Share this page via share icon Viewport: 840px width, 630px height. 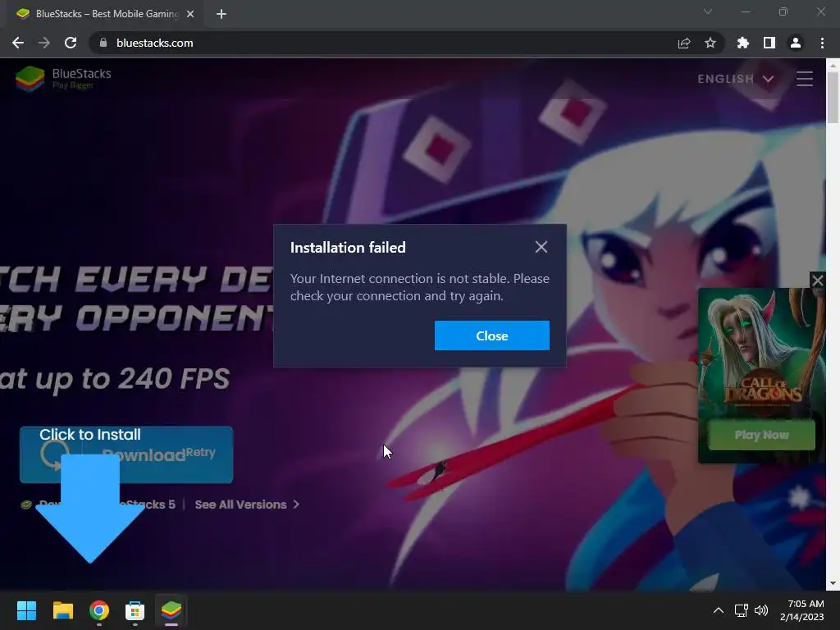pyautogui.click(x=684, y=43)
